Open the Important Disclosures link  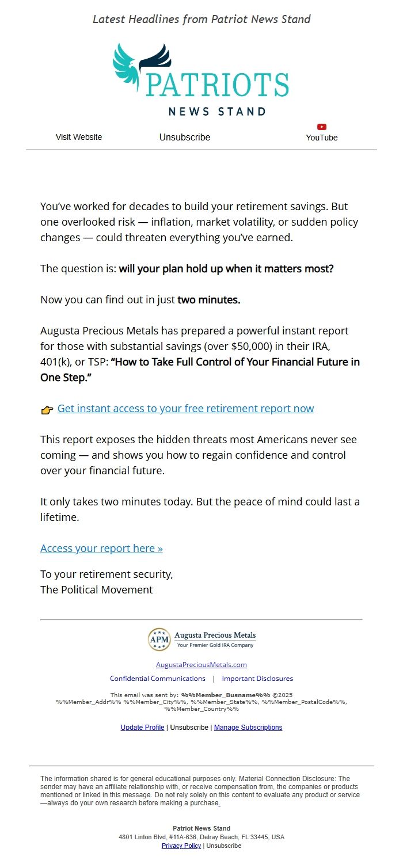[x=257, y=679]
